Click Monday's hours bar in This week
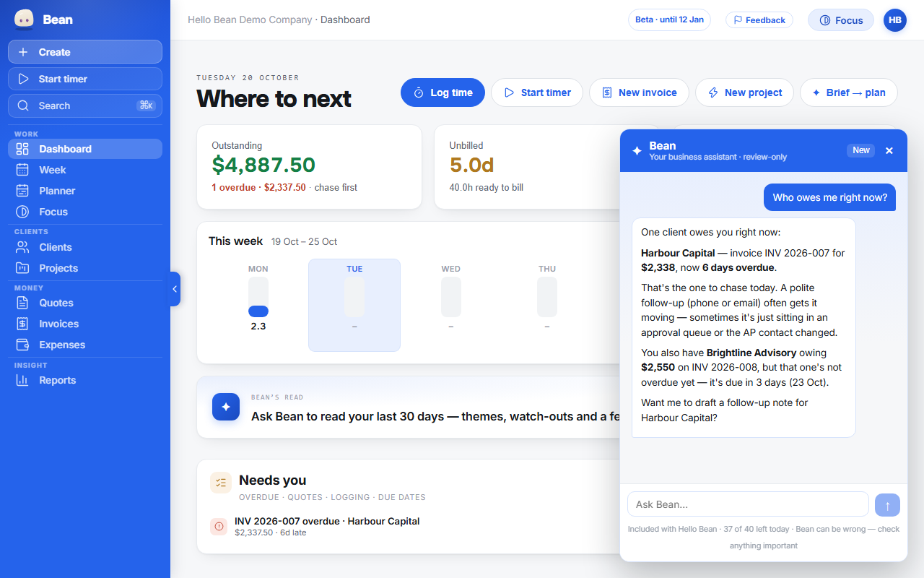Viewport: 924px width, 578px height. coord(258,297)
